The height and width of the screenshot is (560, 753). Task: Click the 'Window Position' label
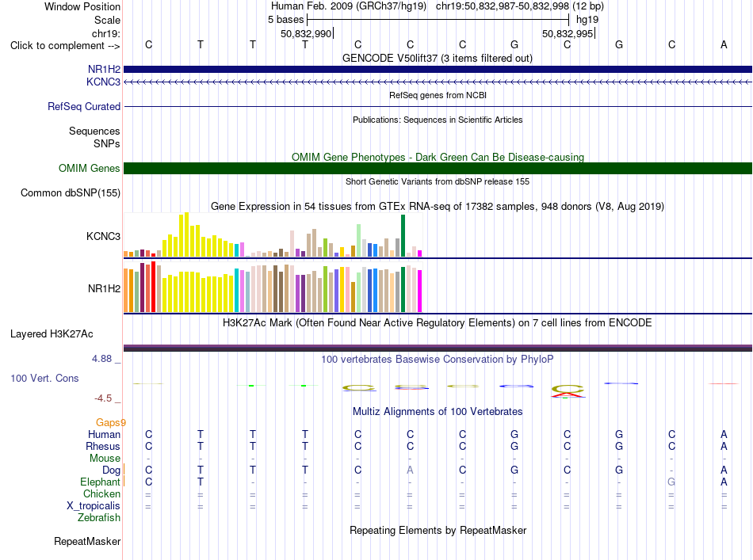82,6
